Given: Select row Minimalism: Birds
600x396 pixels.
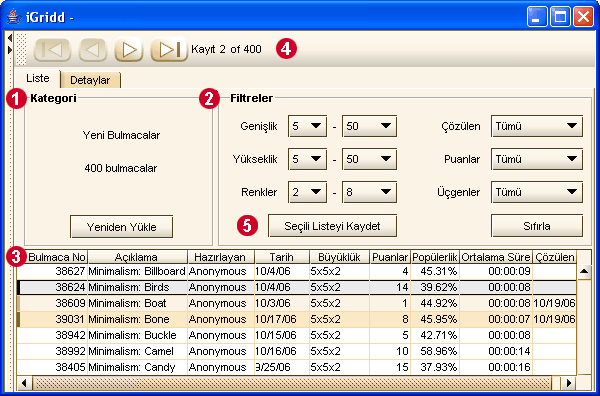Looking at the screenshot, I should click(297, 287).
